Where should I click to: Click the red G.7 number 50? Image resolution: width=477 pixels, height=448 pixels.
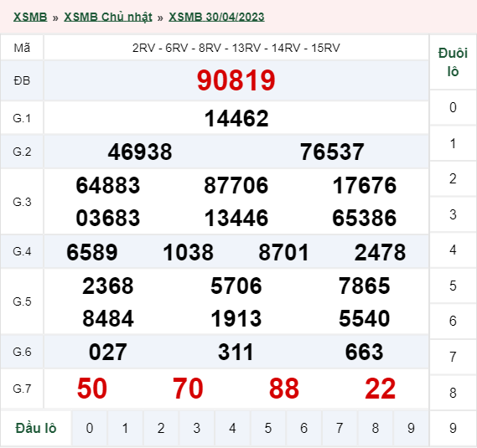92,389
